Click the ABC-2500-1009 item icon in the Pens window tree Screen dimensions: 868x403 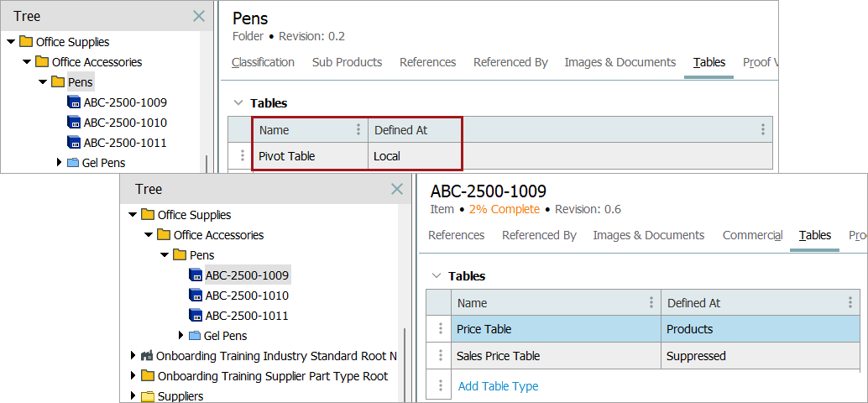point(74,102)
